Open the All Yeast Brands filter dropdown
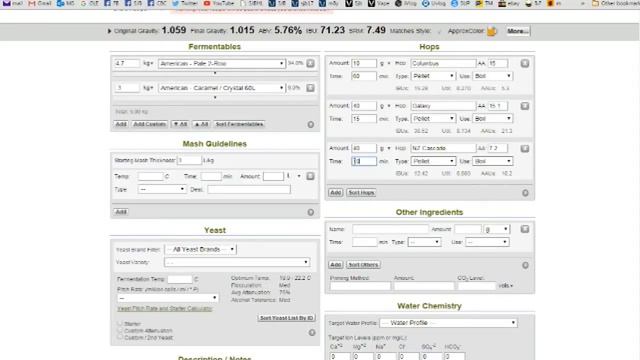 200,249
